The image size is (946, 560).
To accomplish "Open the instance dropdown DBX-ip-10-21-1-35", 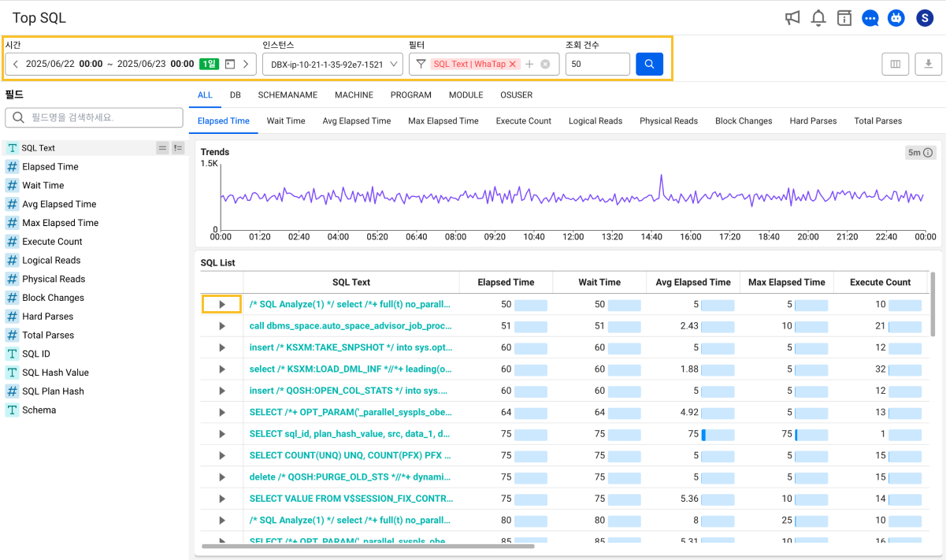I will (332, 64).
